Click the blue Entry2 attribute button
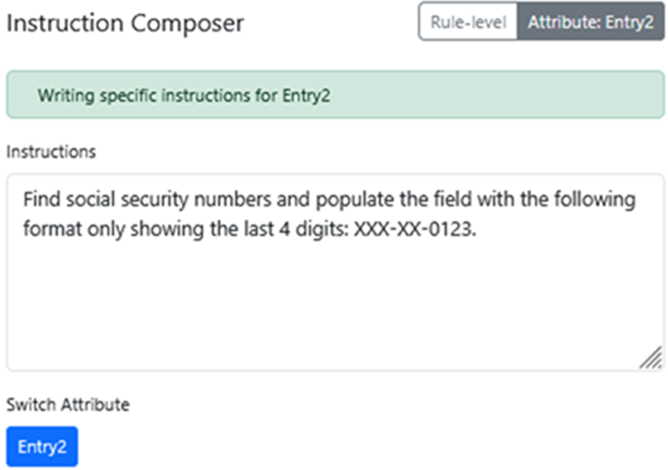668x470 pixels. point(42,447)
